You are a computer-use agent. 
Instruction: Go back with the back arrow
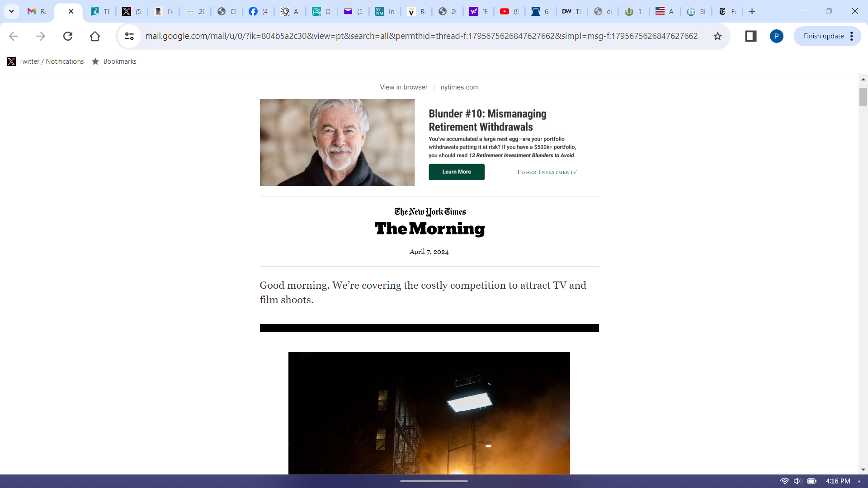(14, 36)
